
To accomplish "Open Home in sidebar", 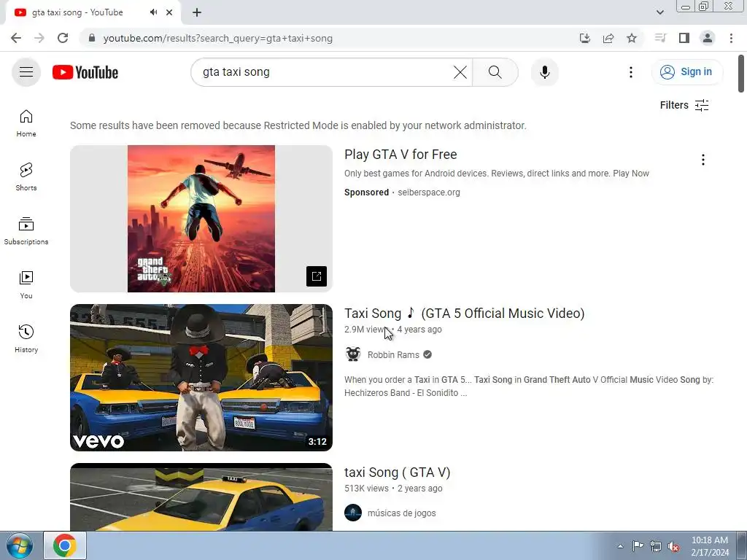I will pos(26,122).
